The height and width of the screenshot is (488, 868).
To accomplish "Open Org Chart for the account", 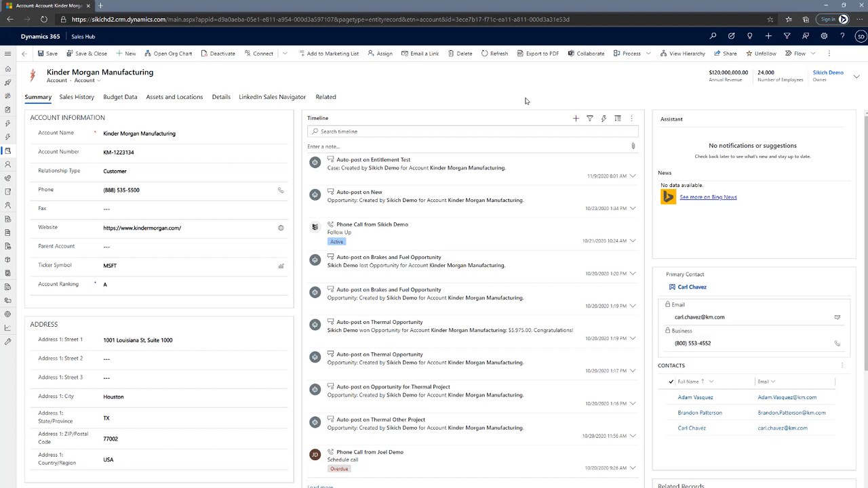I will (168, 54).
